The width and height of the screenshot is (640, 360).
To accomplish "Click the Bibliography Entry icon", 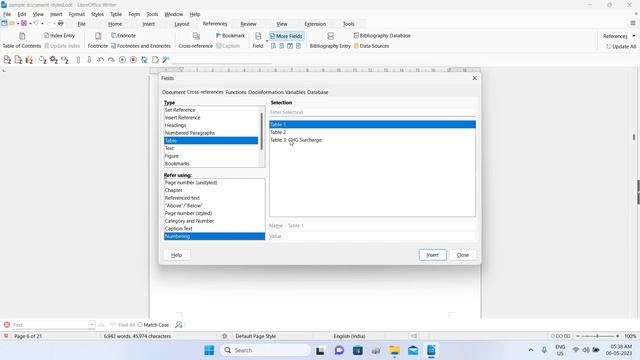I will (330, 36).
